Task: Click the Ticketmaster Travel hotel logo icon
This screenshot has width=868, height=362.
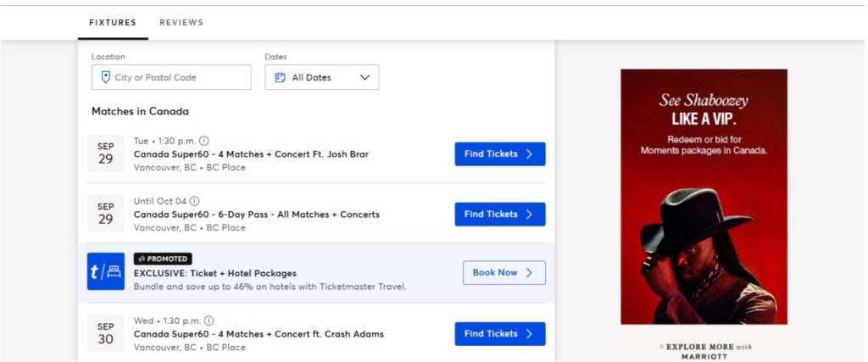Action: tap(106, 271)
